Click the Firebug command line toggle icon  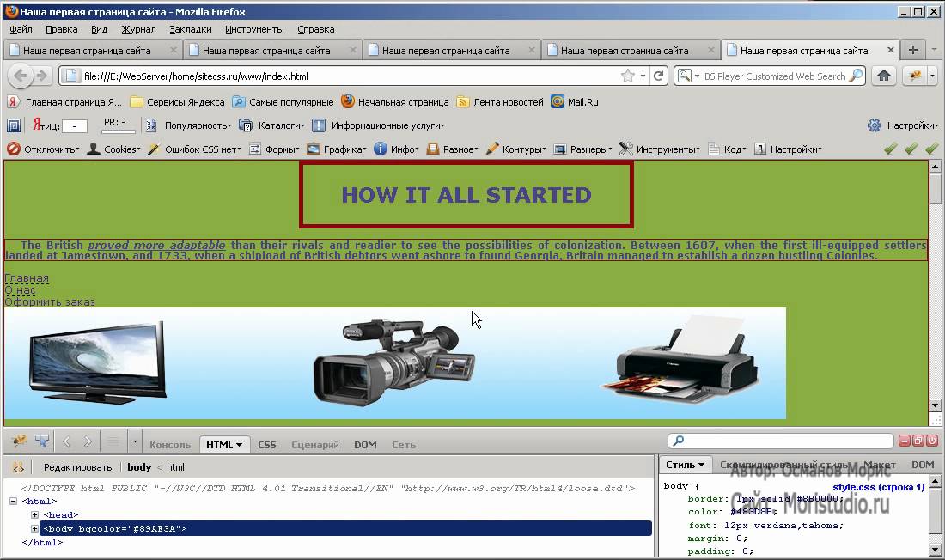click(x=113, y=441)
